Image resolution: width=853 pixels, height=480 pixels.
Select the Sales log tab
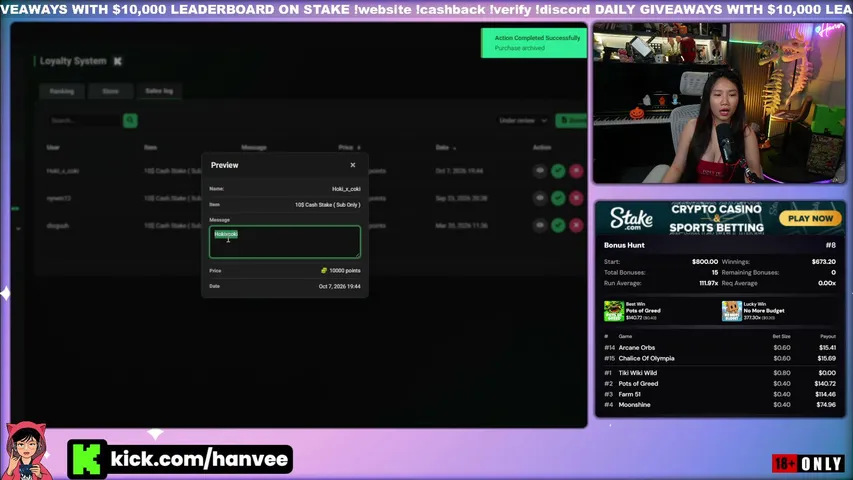pyautogui.click(x=159, y=91)
